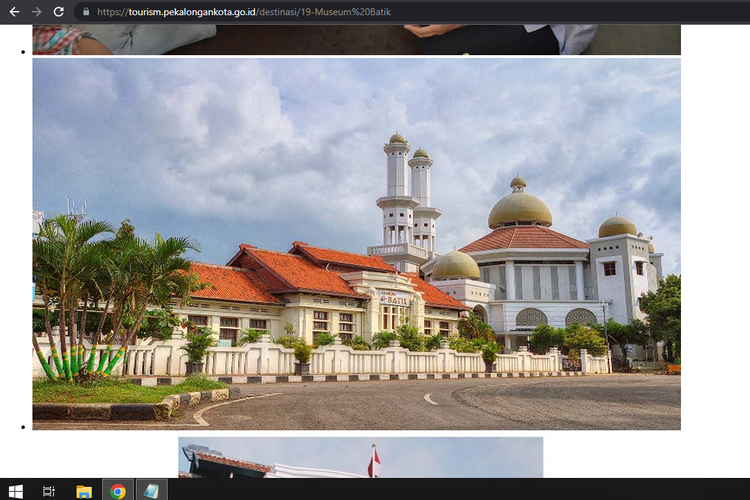Select the tourism.pekalongankota.go.id address bar

click(411, 12)
